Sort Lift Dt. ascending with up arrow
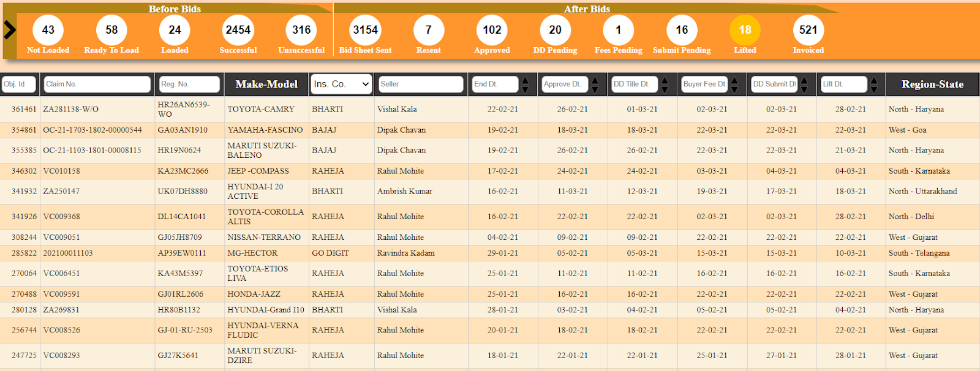Viewport: 980px width, 371px height. click(x=874, y=80)
